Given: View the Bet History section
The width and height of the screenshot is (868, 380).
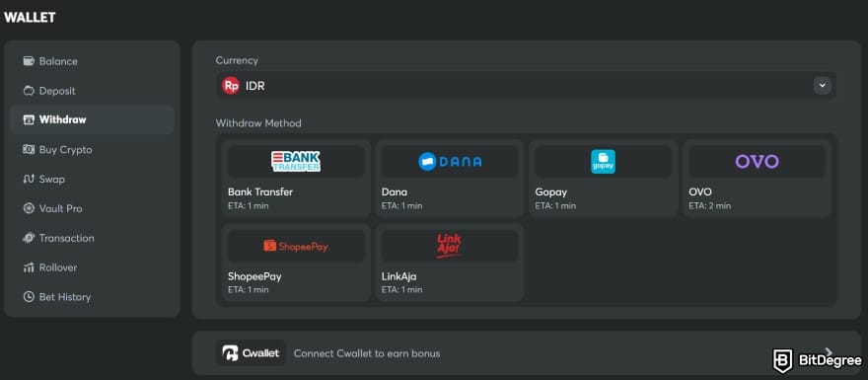Looking at the screenshot, I should [92, 297].
